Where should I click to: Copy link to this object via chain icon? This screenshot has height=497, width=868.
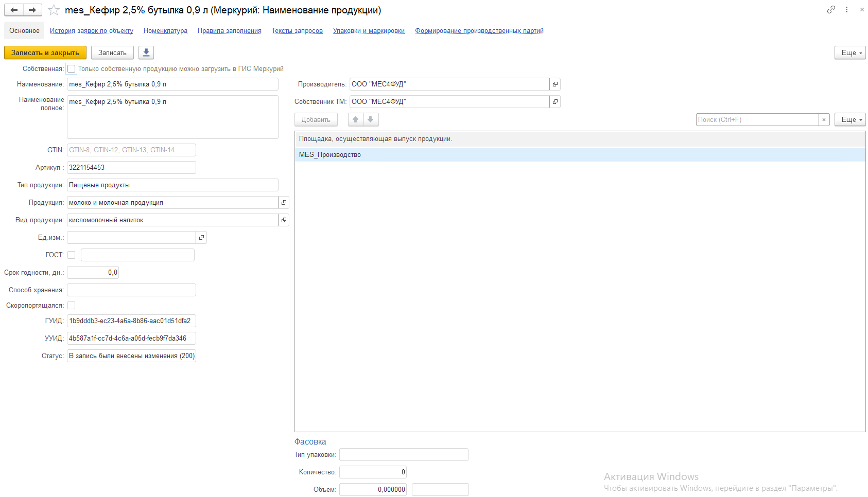tap(831, 10)
